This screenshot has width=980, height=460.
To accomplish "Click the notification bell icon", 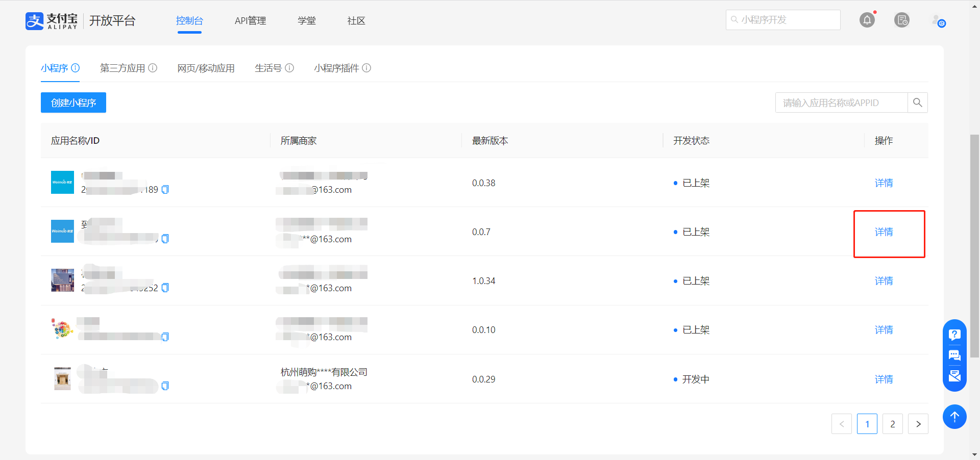I will point(867,20).
